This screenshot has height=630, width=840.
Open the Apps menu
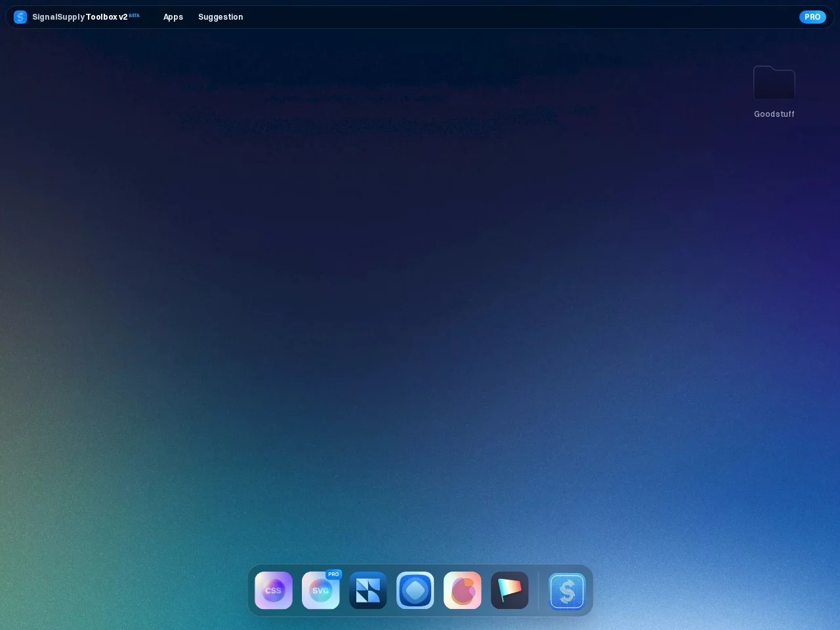click(173, 17)
